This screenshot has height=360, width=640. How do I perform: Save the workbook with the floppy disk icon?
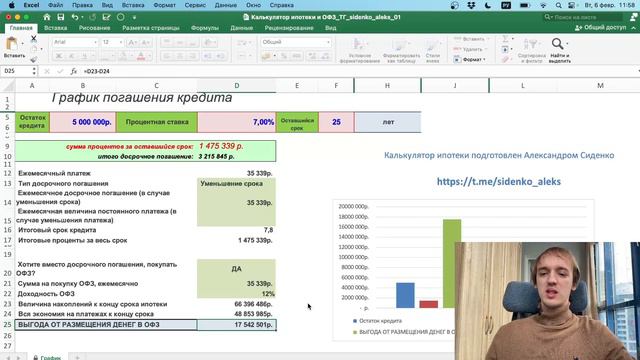[x=61, y=17]
